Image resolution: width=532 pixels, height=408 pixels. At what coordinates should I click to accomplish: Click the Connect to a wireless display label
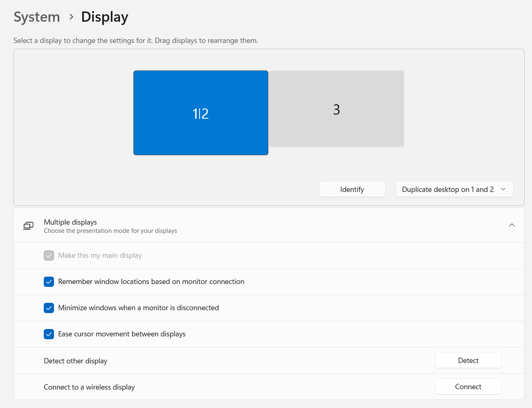click(x=89, y=387)
